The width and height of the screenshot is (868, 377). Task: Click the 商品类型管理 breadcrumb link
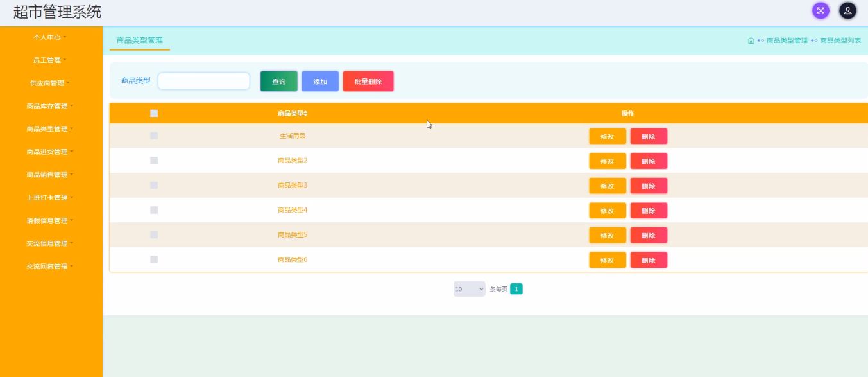[x=787, y=40]
